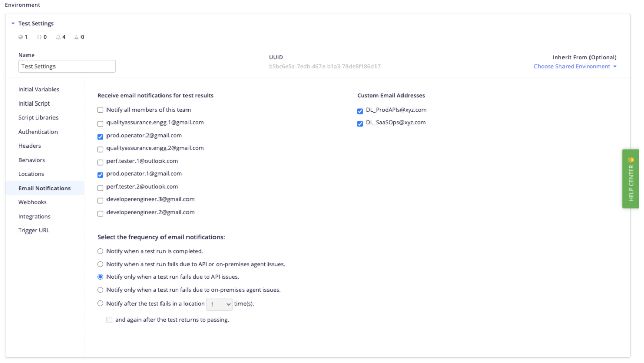Open the Help Center side button

630,178
